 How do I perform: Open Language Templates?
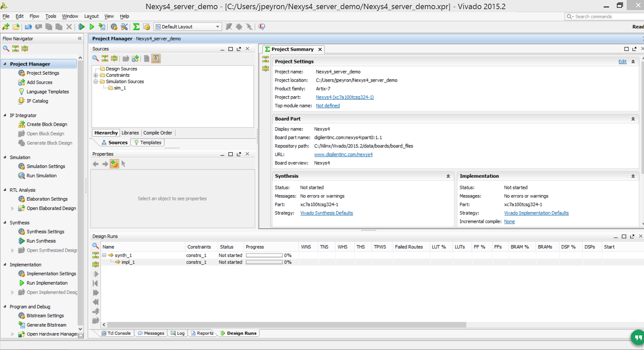(47, 92)
